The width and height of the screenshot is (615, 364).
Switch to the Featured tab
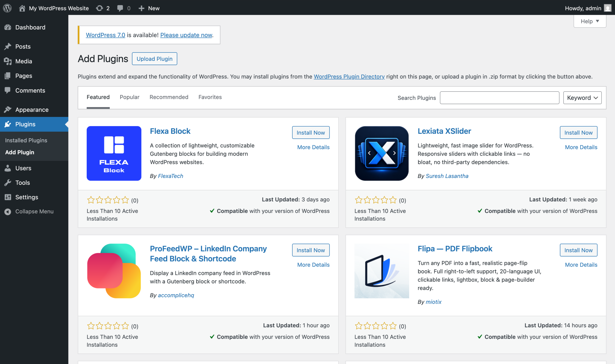[98, 97]
